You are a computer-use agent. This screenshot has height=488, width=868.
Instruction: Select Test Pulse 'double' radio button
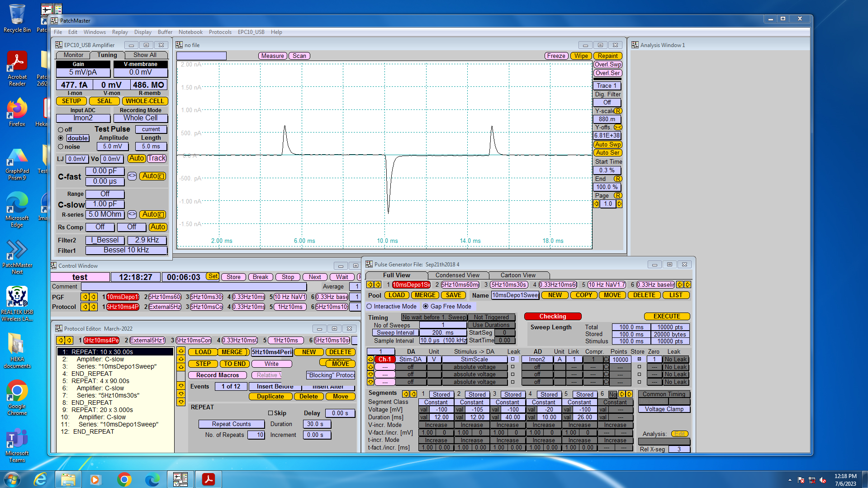[x=61, y=138]
